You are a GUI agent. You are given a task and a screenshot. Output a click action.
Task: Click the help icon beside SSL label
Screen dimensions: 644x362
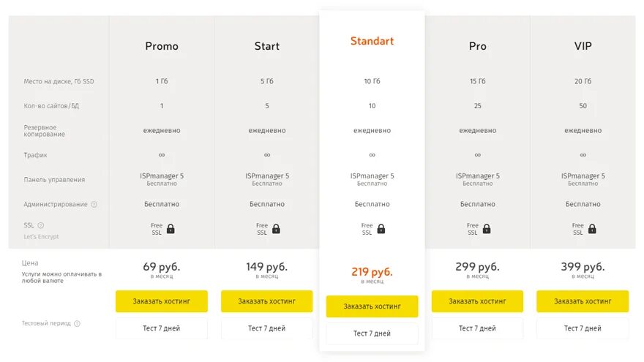[x=41, y=225]
